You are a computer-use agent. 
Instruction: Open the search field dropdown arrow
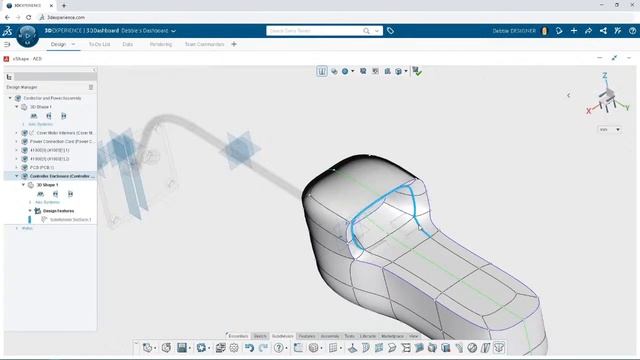[377, 31]
